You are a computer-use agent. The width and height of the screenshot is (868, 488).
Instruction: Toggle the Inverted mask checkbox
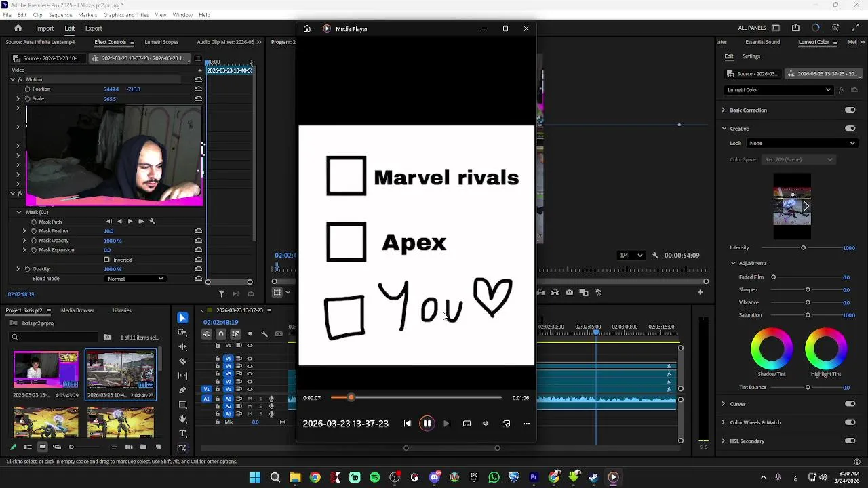coord(106,260)
